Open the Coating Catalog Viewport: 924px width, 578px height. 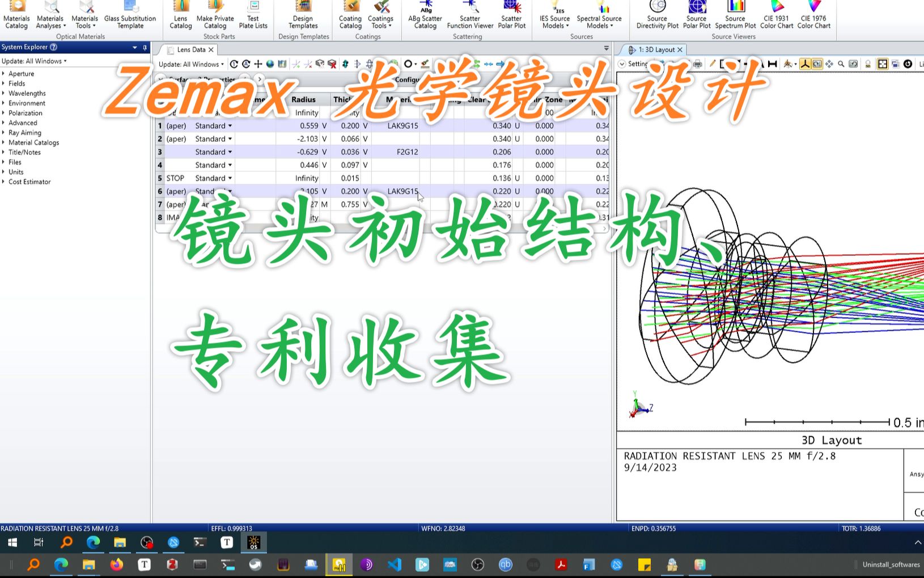coord(350,15)
